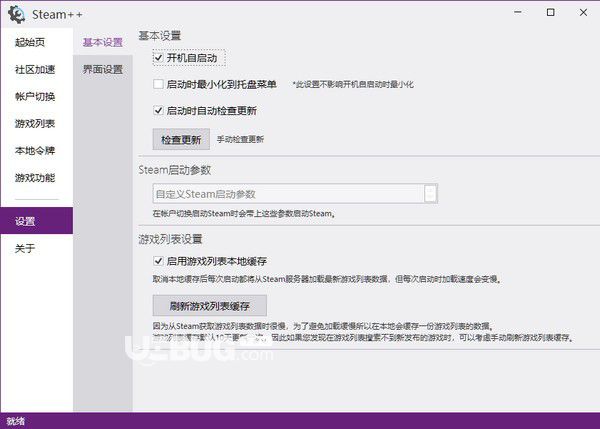
Task: Toggle 启动时最小化到托盘菜单 checkbox
Action: click(x=158, y=84)
